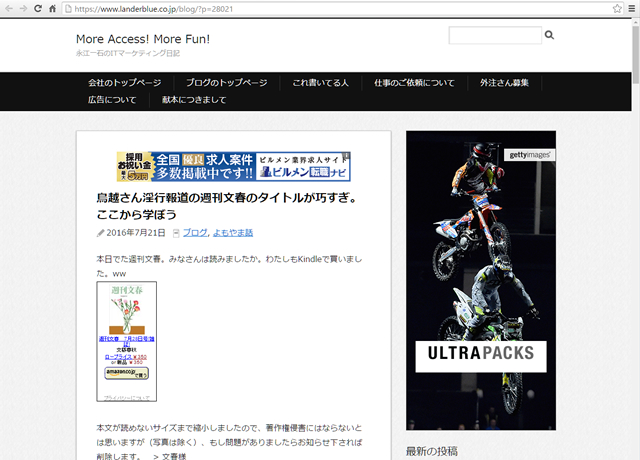
Task: Select the 広告について menu item
Action: coord(112,100)
